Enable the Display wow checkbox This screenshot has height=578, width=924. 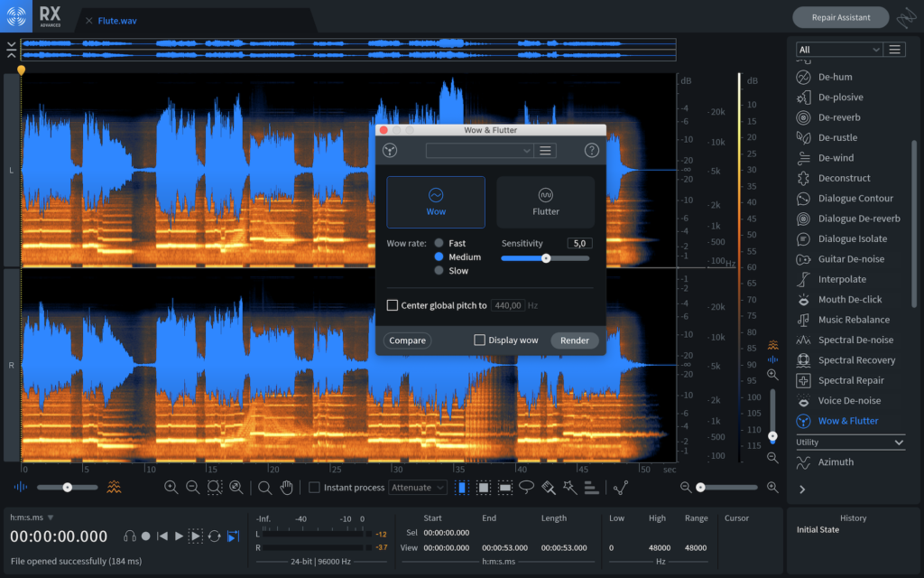[480, 340]
